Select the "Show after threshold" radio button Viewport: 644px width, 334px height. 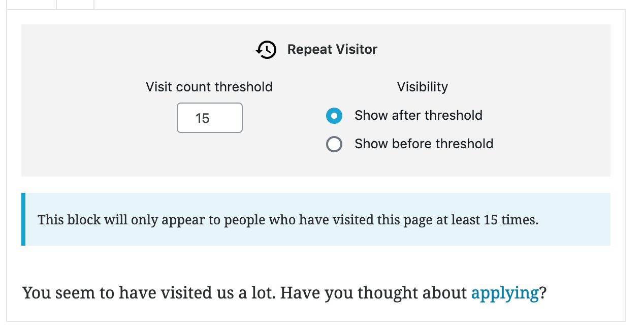point(334,116)
